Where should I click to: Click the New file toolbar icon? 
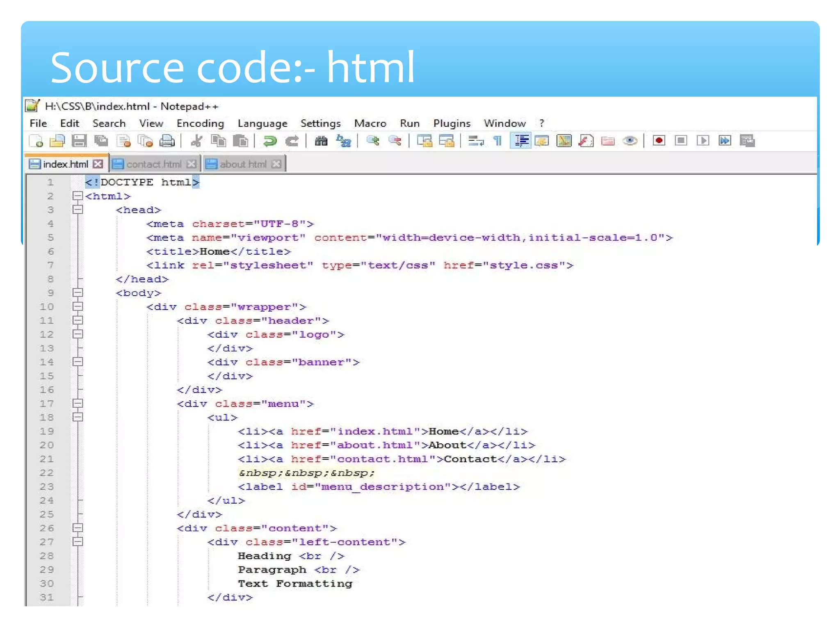[x=37, y=141]
